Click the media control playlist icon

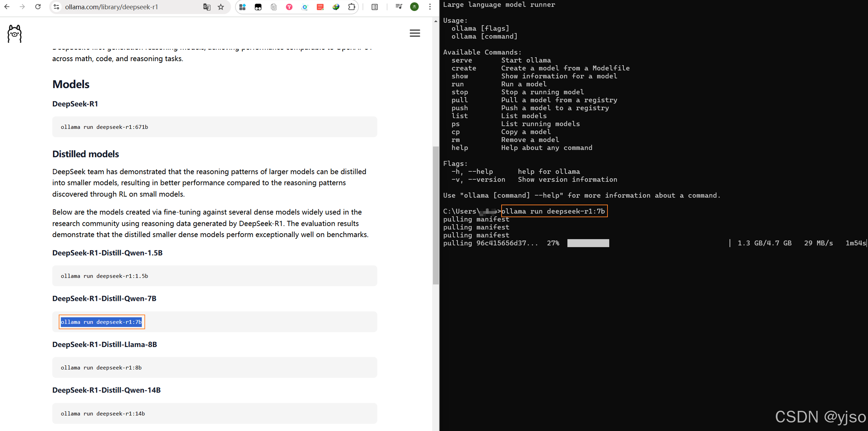pyautogui.click(x=398, y=7)
